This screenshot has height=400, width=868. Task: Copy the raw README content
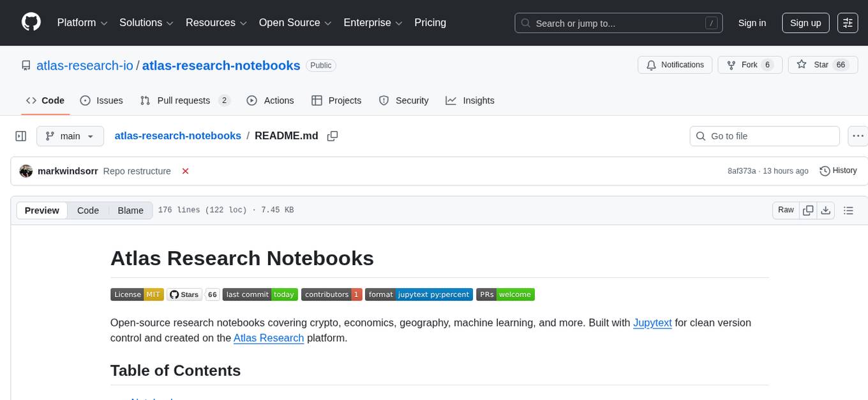pyautogui.click(x=808, y=210)
